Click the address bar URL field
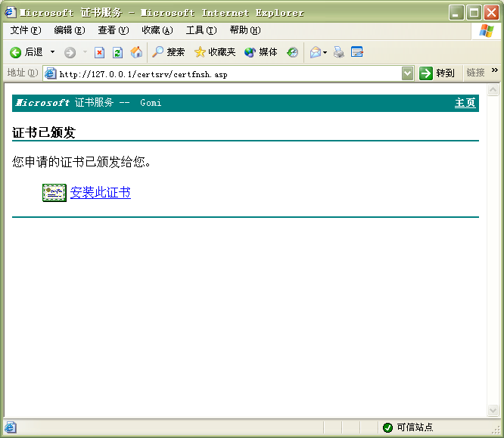 point(229,74)
